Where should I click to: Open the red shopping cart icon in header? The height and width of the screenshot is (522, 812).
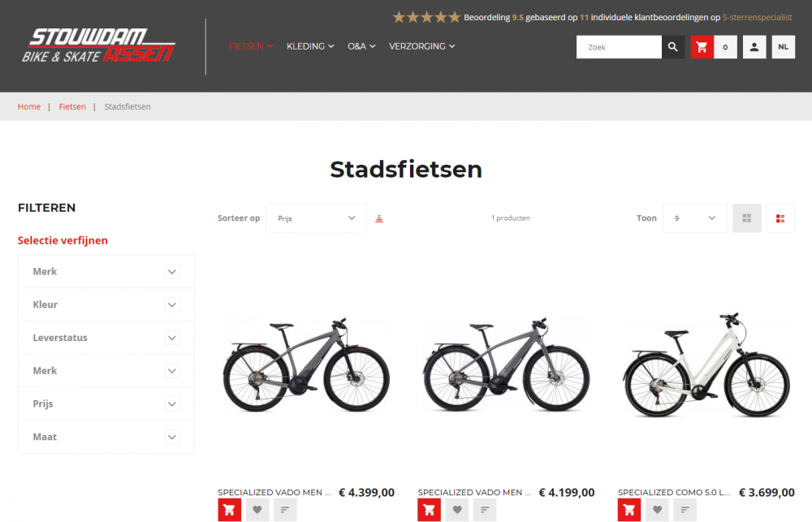(x=702, y=47)
